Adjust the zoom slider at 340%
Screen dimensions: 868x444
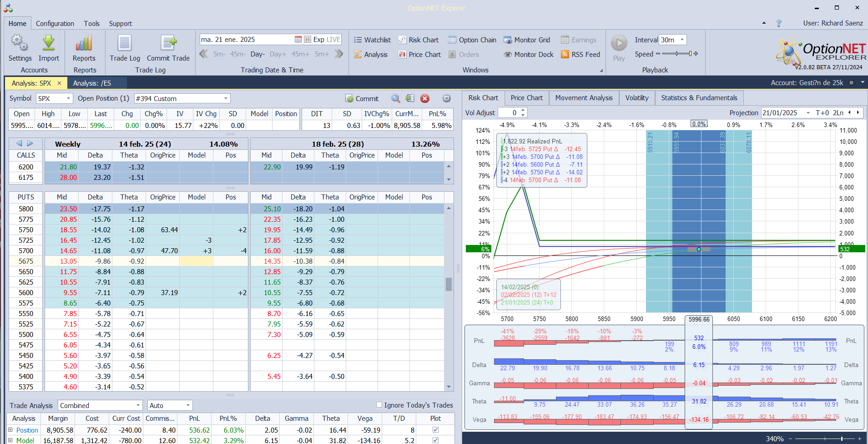pyautogui.click(x=824, y=439)
